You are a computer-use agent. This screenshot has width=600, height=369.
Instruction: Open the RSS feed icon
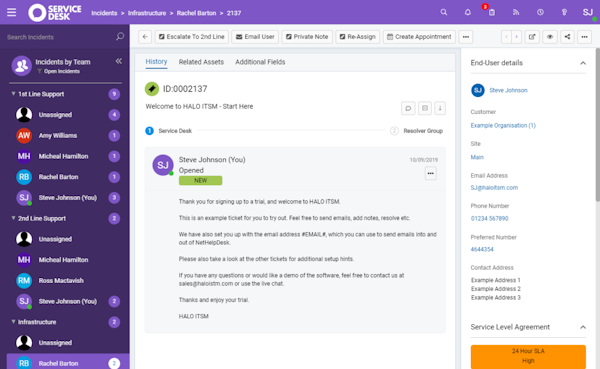coord(516,12)
